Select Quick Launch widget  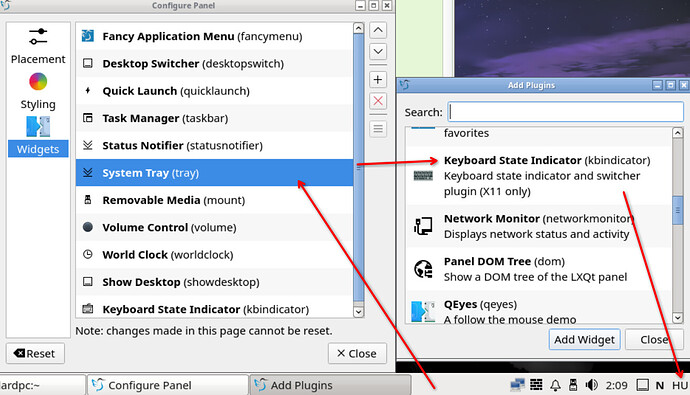[214, 91]
